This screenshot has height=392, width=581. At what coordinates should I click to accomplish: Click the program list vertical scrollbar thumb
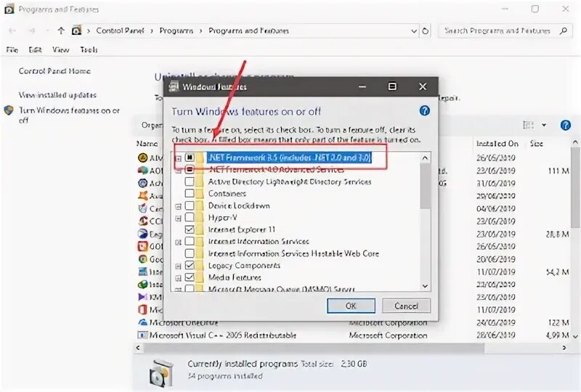click(x=575, y=187)
